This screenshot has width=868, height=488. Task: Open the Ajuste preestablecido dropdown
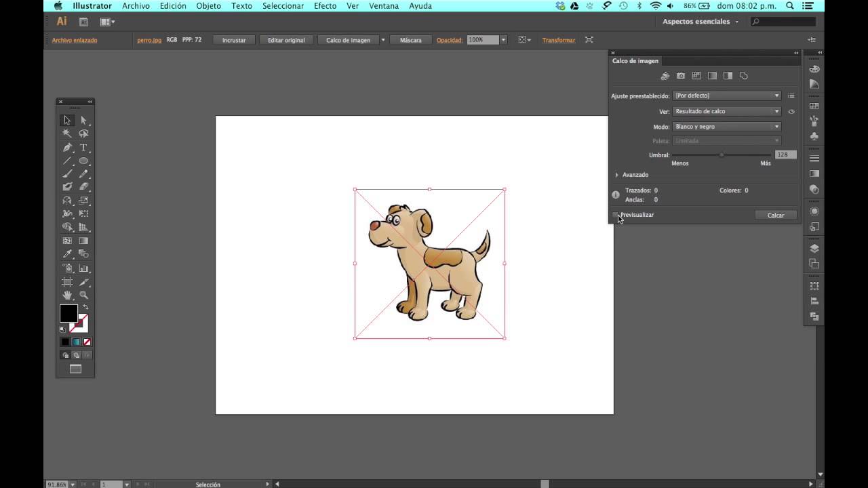coord(726,96)
